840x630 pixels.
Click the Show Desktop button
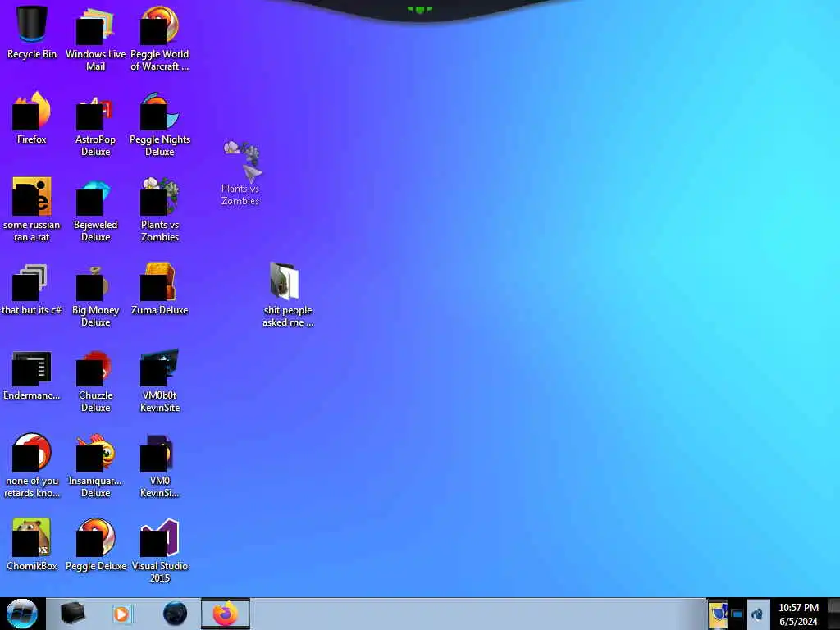click(x=833, y=614)
